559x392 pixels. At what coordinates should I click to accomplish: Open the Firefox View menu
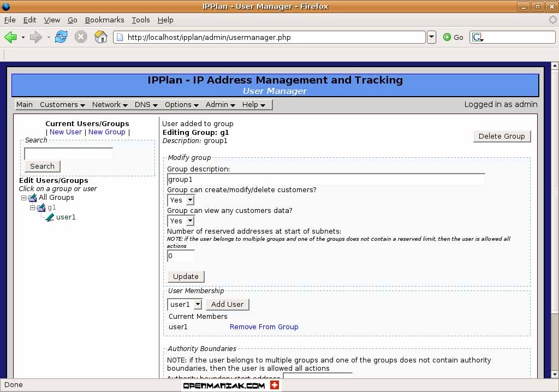pos(52,20)
